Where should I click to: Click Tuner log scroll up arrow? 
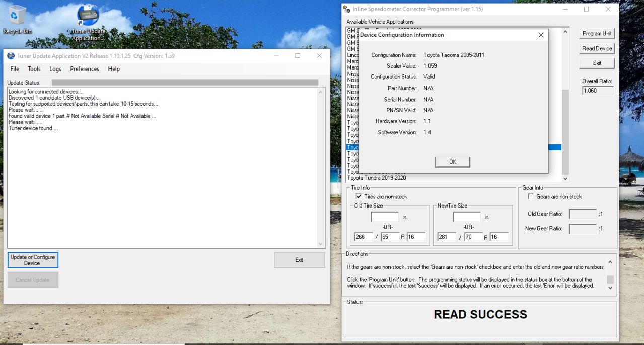[321, 92]
